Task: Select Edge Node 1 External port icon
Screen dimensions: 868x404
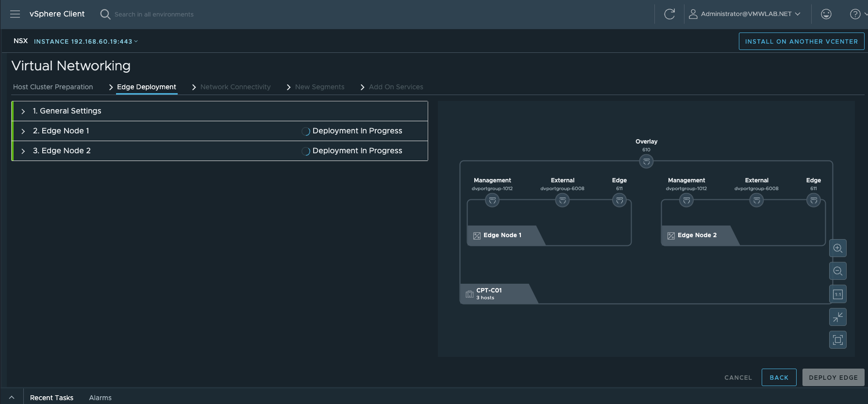Action: 562,200
